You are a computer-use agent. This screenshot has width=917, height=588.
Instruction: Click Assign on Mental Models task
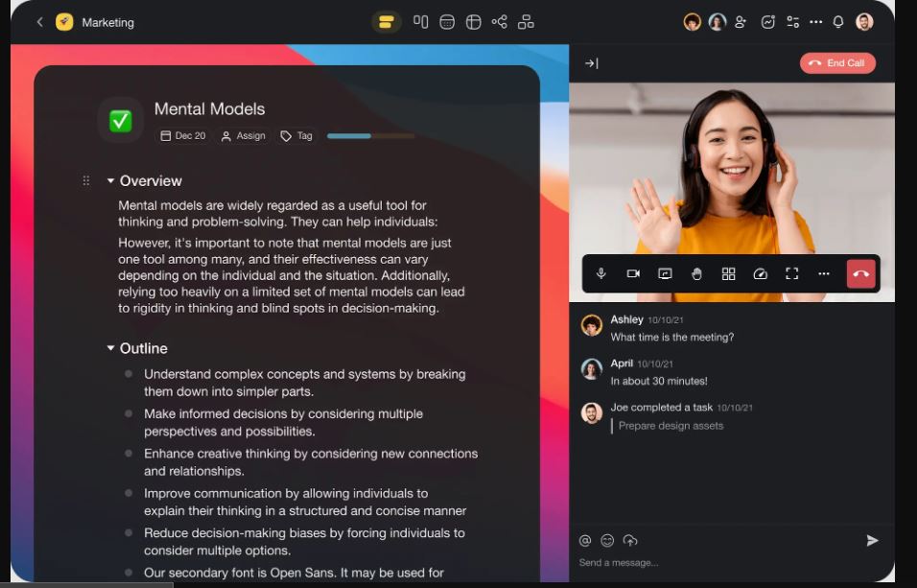[244, 136]
